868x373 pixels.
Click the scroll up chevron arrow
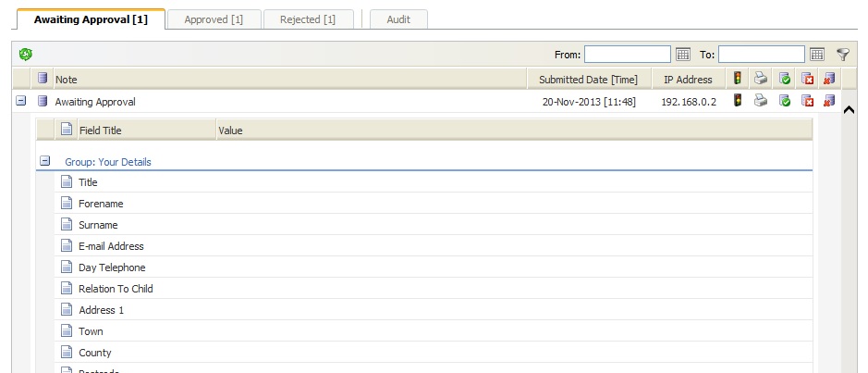(x=850, y=110)
